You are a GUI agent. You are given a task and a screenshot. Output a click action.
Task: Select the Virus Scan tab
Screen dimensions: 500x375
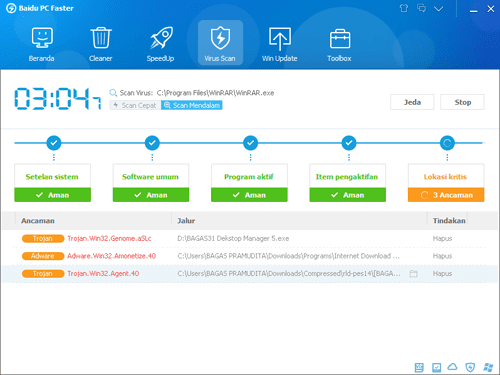(220, 43)
